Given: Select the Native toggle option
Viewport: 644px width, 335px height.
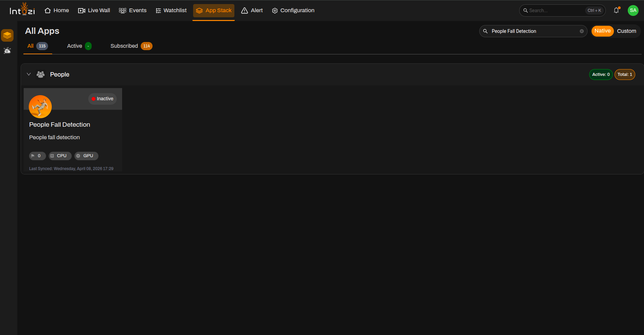Looking at the screenshot, I should pos(603,31).
